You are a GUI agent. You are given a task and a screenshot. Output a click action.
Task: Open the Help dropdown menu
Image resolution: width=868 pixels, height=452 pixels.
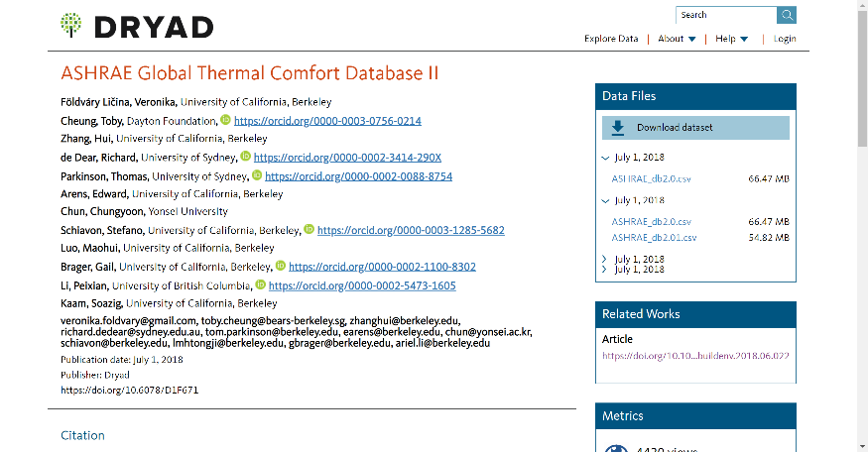[731, 39]
